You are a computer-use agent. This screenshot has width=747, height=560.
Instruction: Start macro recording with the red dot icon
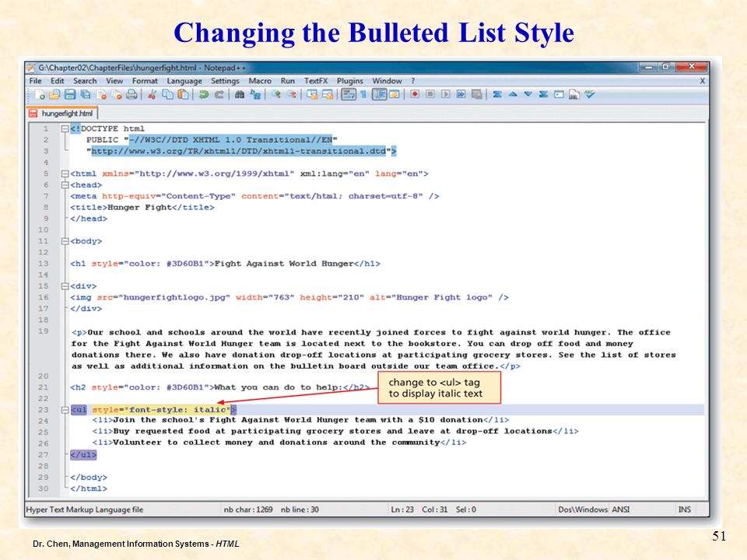[x=415, y=94]
